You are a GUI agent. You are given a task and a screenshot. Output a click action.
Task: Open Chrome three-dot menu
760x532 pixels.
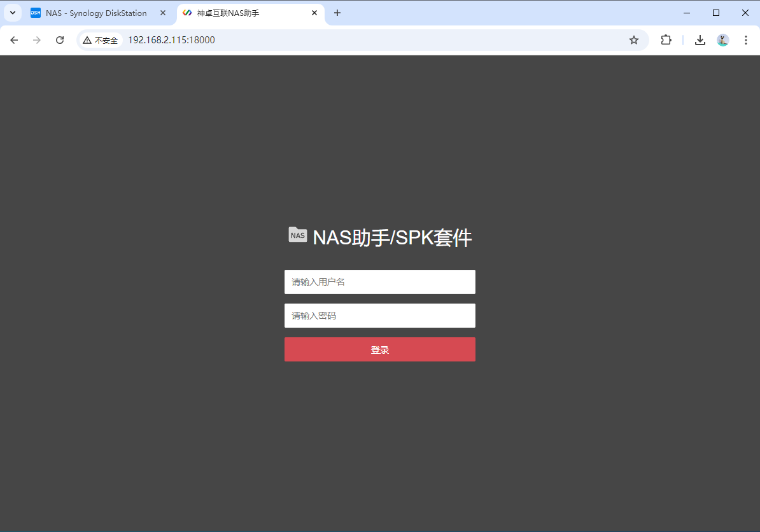[745, 40]
